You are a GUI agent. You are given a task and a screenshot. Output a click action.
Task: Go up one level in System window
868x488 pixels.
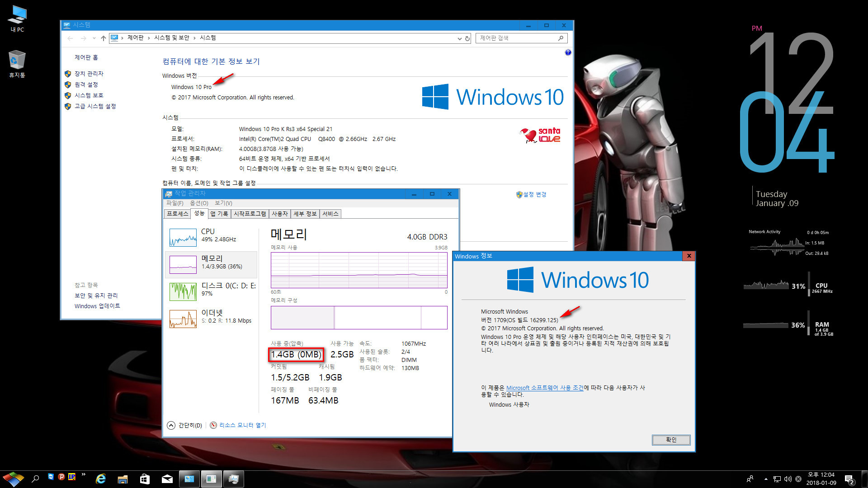[104, 38]
